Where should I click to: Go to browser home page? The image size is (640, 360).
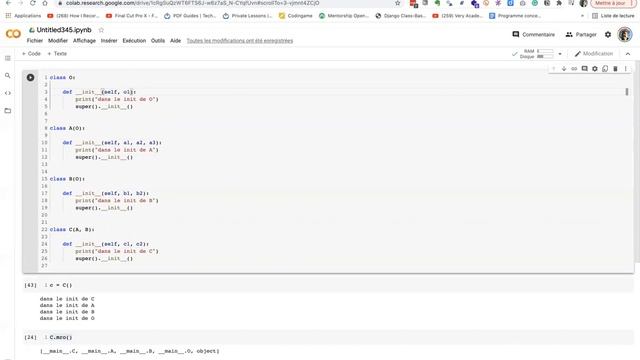45,3
